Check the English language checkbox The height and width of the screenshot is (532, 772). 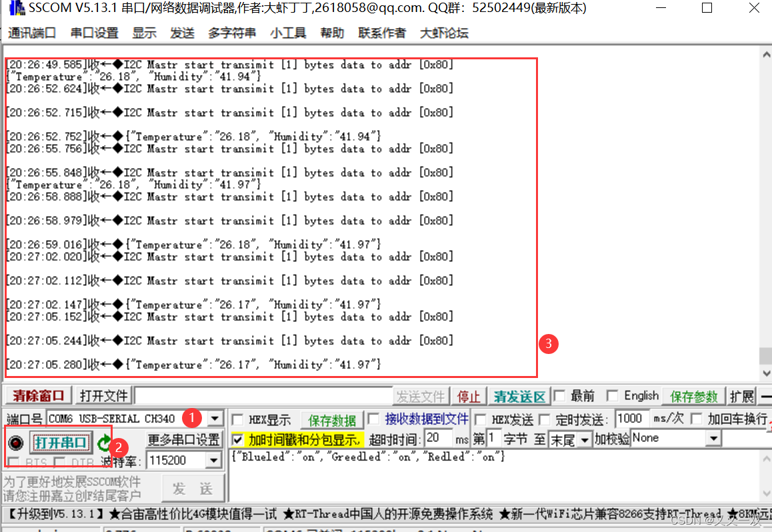point(612,395)
